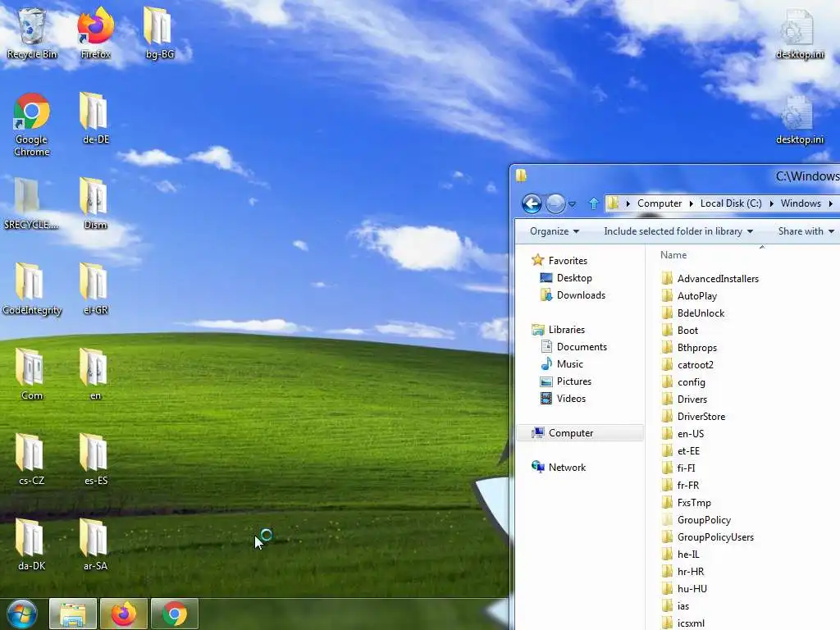Image resolution: width=840 pixels, height=630 pixels.
Task: Sort by the Name column header
Action: [673, 255]
